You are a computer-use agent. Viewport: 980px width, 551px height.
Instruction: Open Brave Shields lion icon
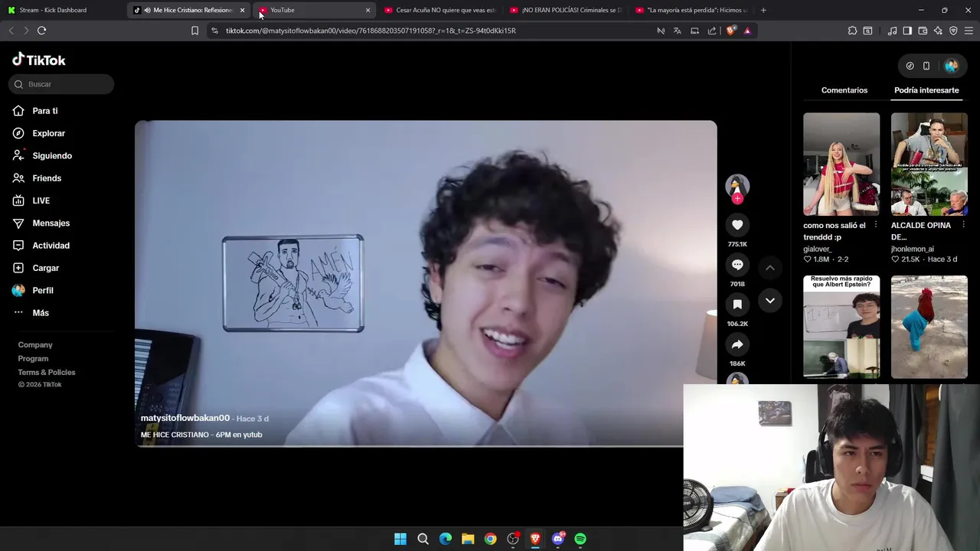pos(730,31)
